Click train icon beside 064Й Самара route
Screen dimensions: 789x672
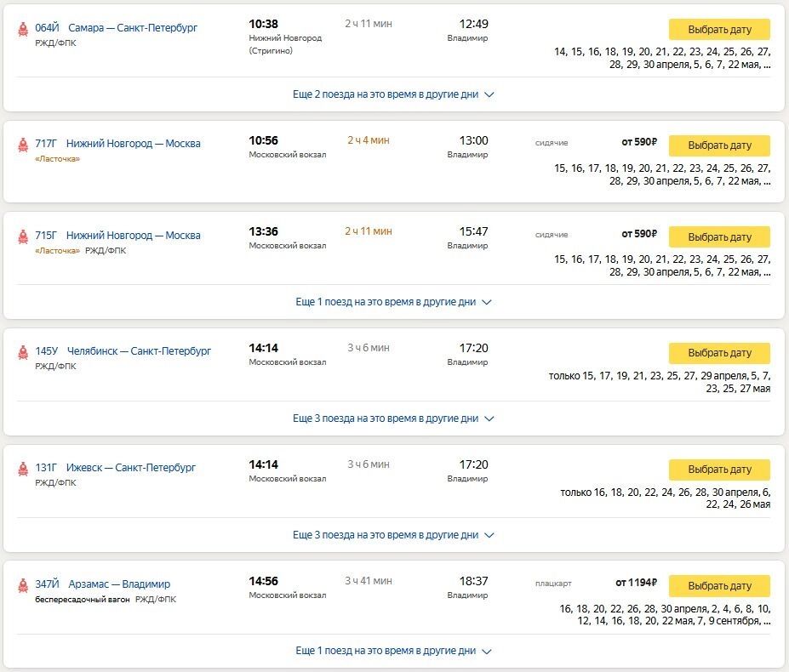[23, 29]
